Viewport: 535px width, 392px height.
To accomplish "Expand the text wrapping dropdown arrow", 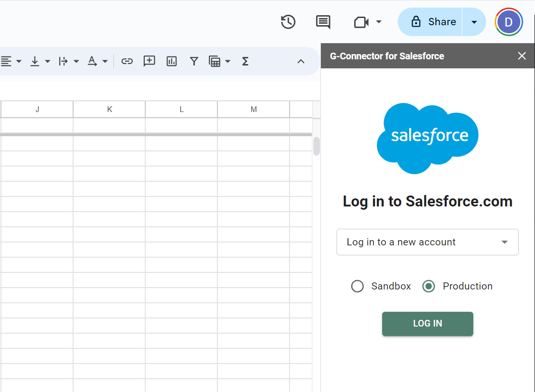I will (x=76, y=61).
